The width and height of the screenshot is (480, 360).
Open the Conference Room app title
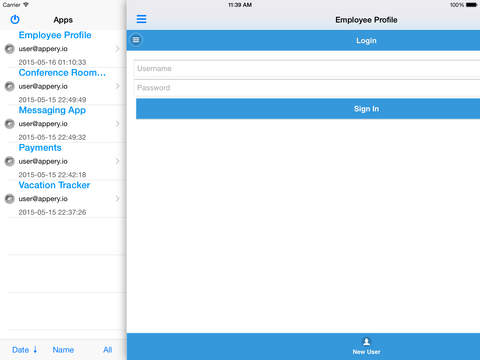click(x=62, y=73)
